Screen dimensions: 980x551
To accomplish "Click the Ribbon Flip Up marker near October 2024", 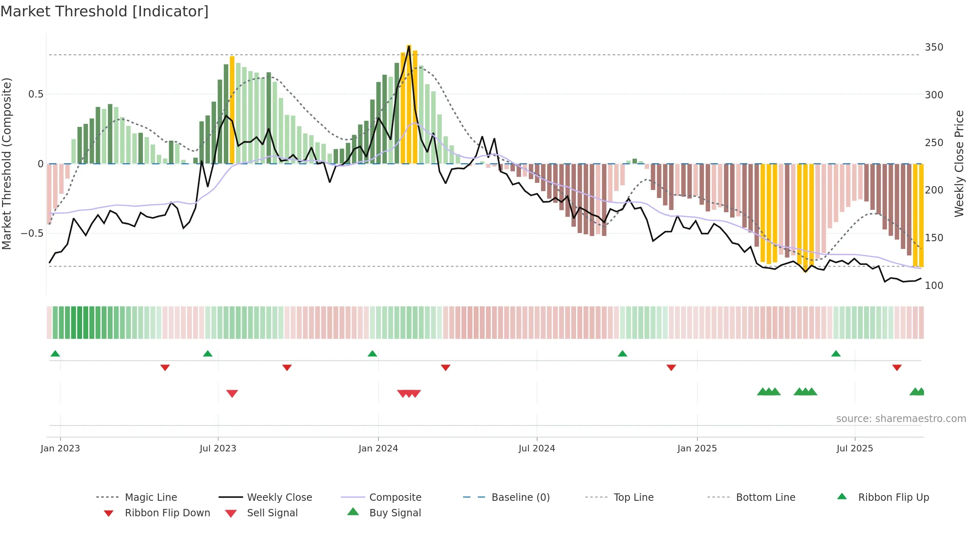I will coord(622,353).
